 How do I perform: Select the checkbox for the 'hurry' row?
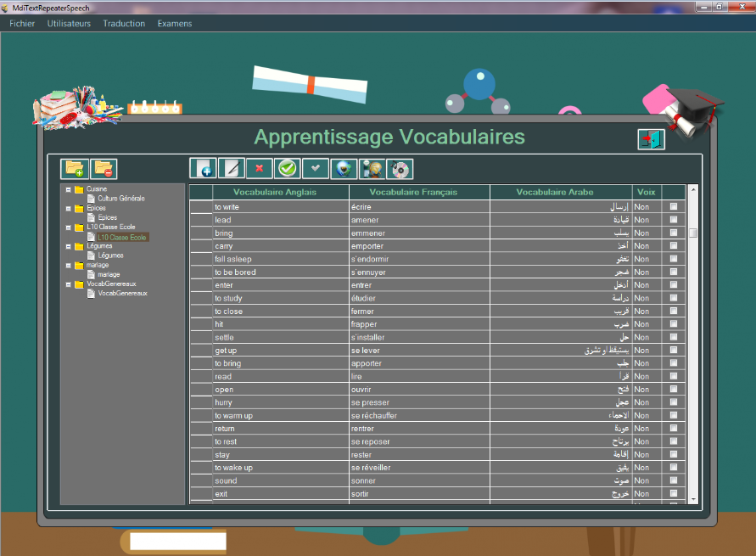(674, 402)
